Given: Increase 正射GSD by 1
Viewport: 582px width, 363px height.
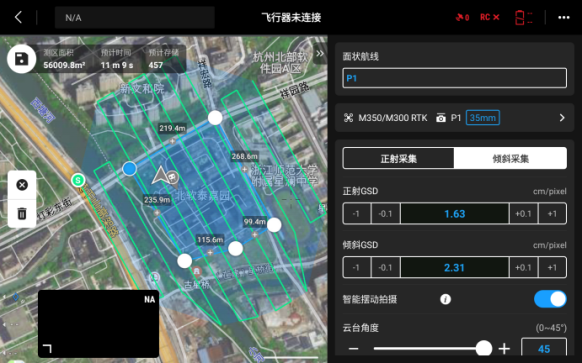Looking at the screenshot, I should [552, 213].
